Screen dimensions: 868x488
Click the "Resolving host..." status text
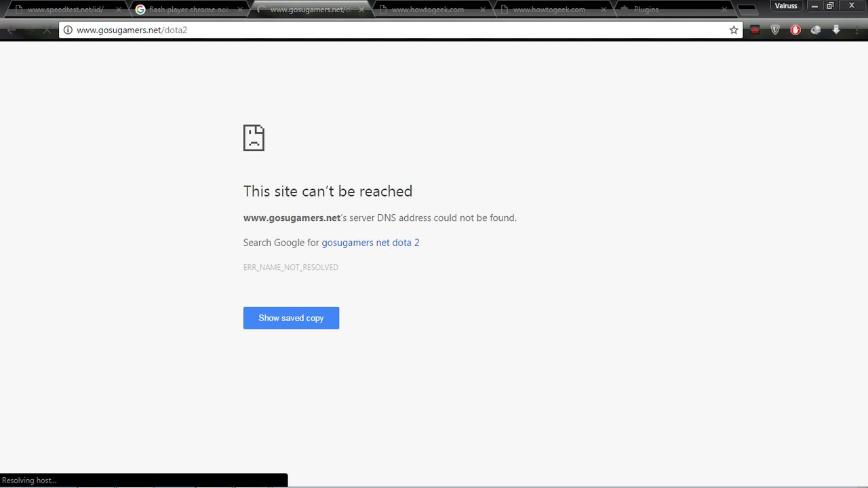click(29, 481)
